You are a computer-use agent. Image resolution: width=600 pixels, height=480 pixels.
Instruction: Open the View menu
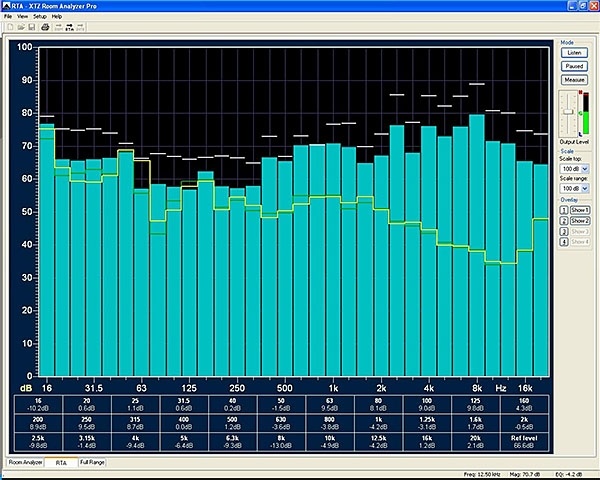coord(22,17)
